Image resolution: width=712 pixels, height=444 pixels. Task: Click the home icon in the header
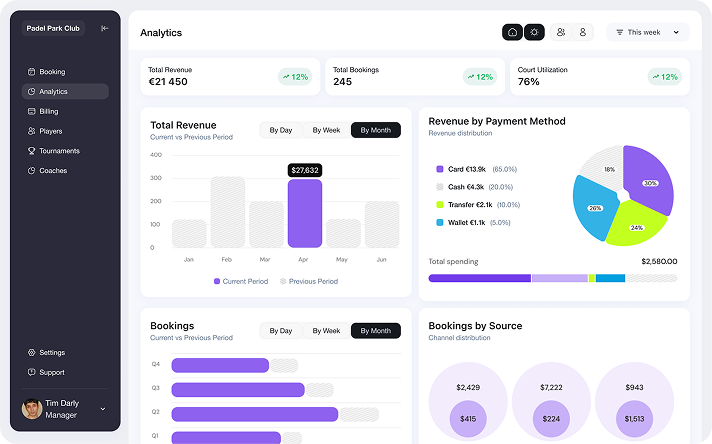[x=512, y=32]
